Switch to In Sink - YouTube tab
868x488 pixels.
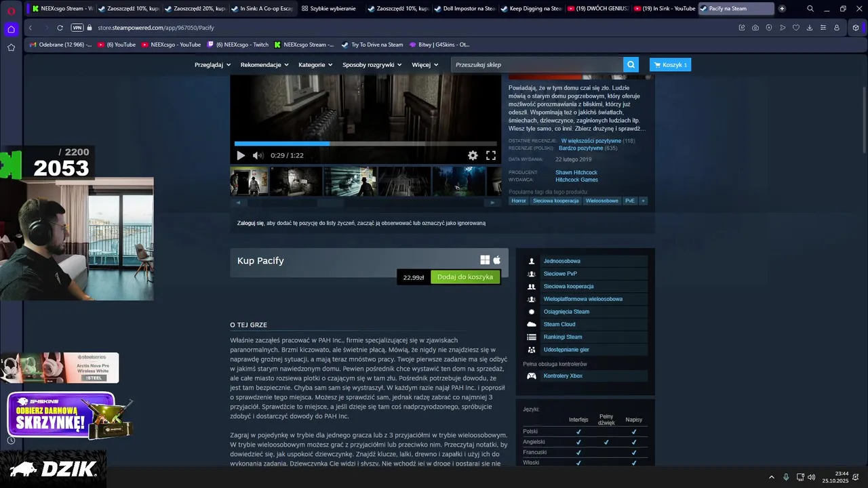[664, 9]
